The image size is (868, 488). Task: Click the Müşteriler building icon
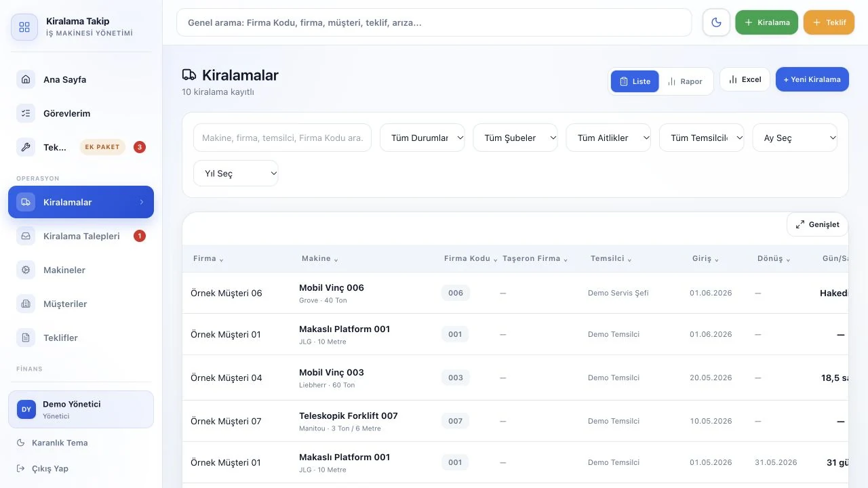(26, 304)
